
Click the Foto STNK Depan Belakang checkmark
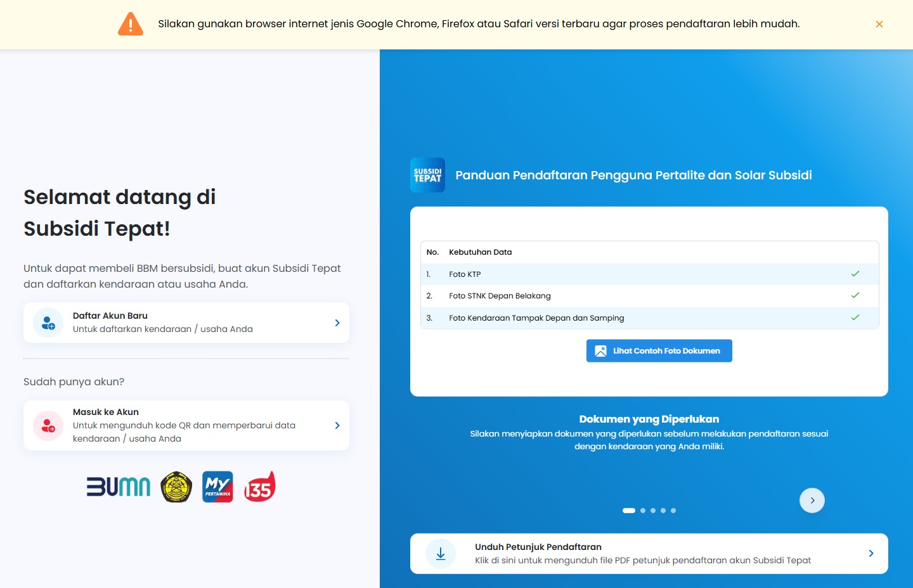[855, 295]
